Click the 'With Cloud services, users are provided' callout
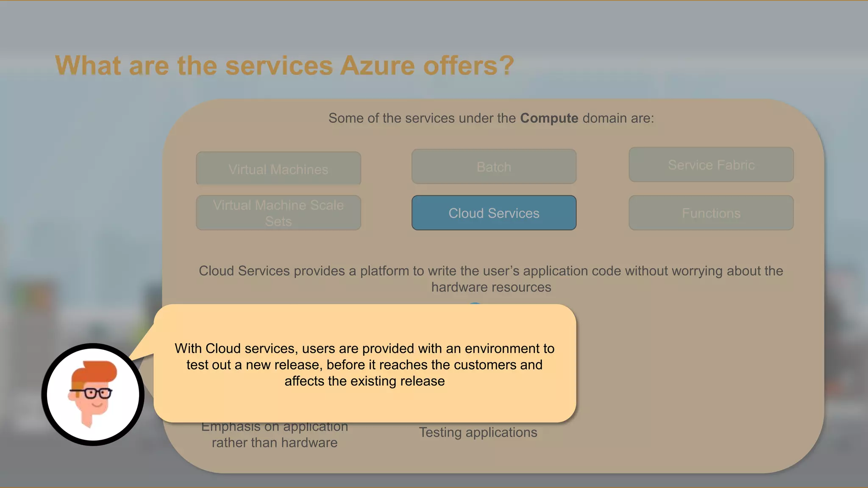Image resolution: width=868 pixels, height=488 pixels. 364,363
